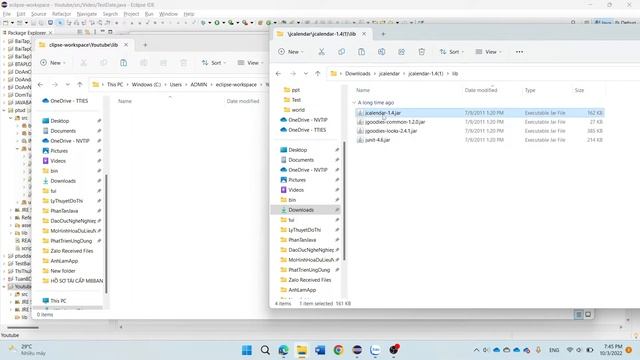The width and height of the screenshot is (640, 360).
Task: Open Chrome from taskbar
Action: click(x=338, y=350)
